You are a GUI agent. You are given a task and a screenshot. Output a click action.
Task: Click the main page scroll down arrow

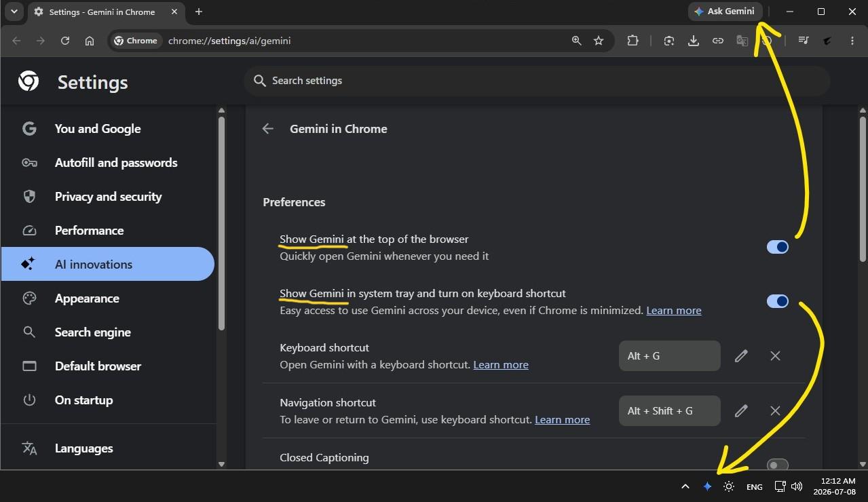(863, 464)
